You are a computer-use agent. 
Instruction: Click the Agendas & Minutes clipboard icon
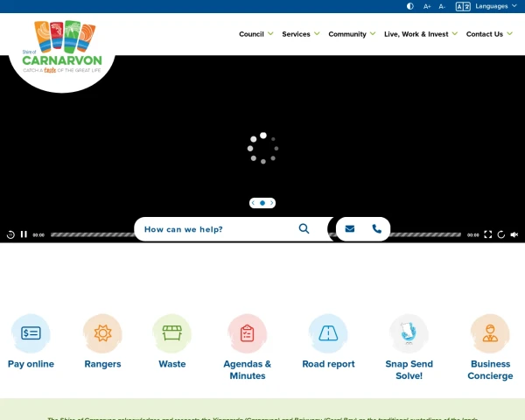click(x=247, y=333)
